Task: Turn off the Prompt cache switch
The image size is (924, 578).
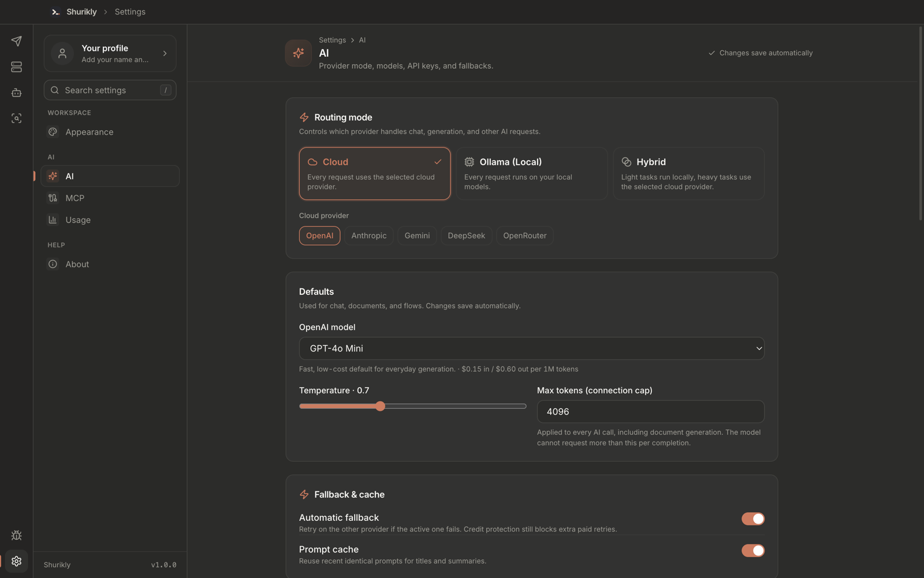Action: click(753, 551)
